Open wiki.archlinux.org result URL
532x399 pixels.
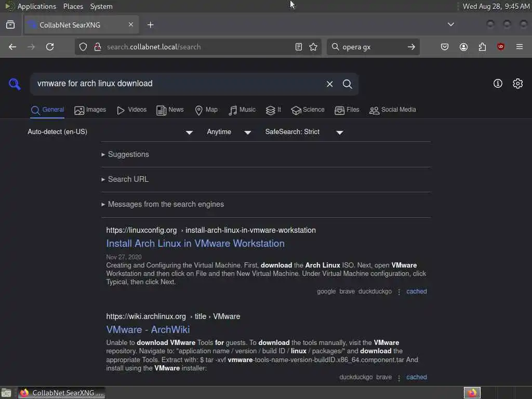click(173, 316)
